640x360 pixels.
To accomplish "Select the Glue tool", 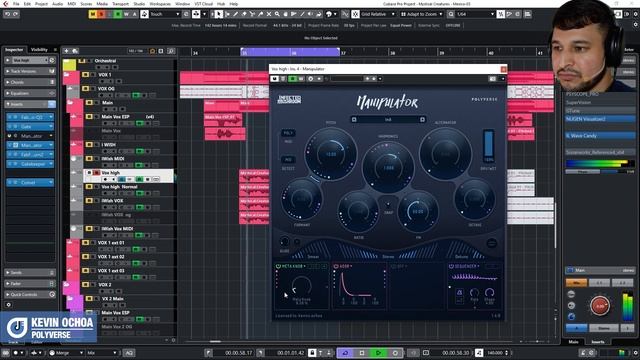I will point(260,14).
